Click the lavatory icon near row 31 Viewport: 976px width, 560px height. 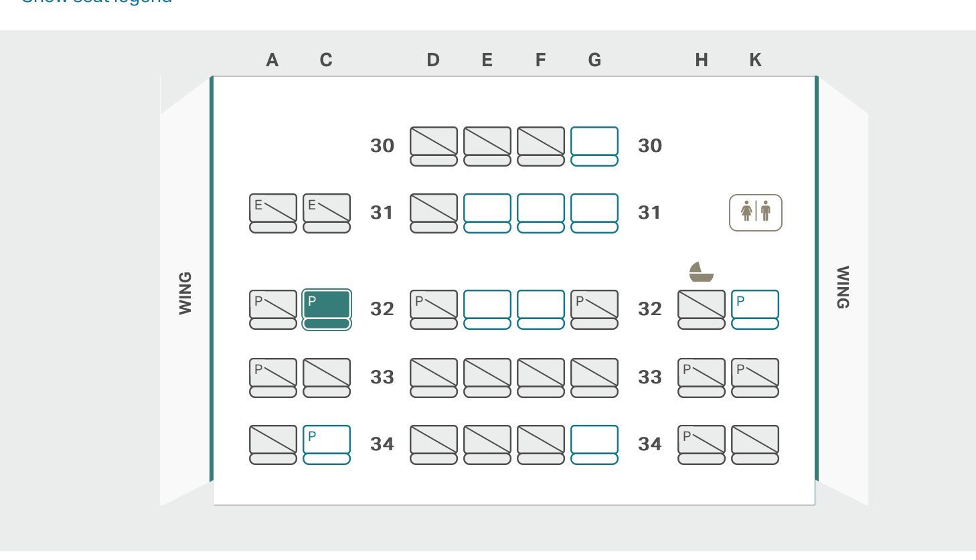(x=755, y=212)
